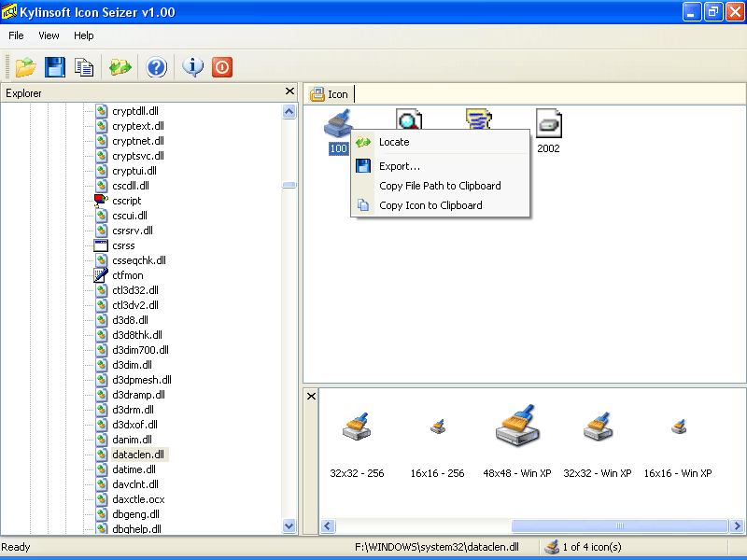Close the Explorer panel
Image resolution: width=747 pixels, height=560 pixels.
click(289, 91)
